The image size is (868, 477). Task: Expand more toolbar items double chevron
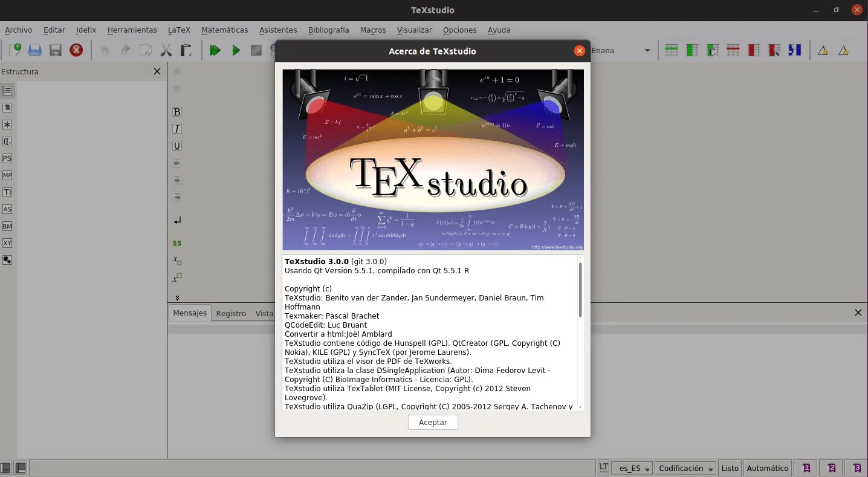177,297
